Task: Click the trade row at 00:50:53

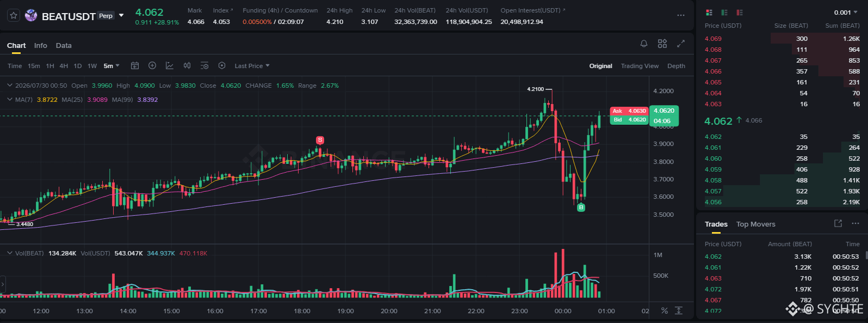Action: point(782,257)
